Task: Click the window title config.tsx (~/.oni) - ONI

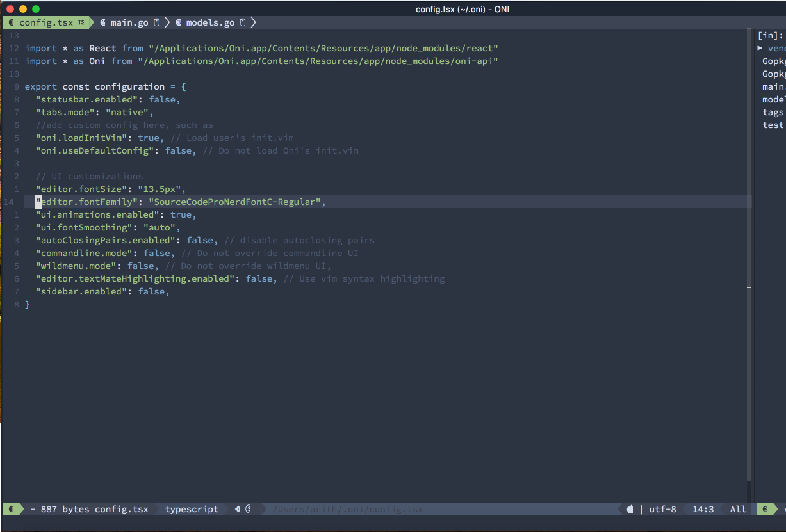Action: coord(463,9)
